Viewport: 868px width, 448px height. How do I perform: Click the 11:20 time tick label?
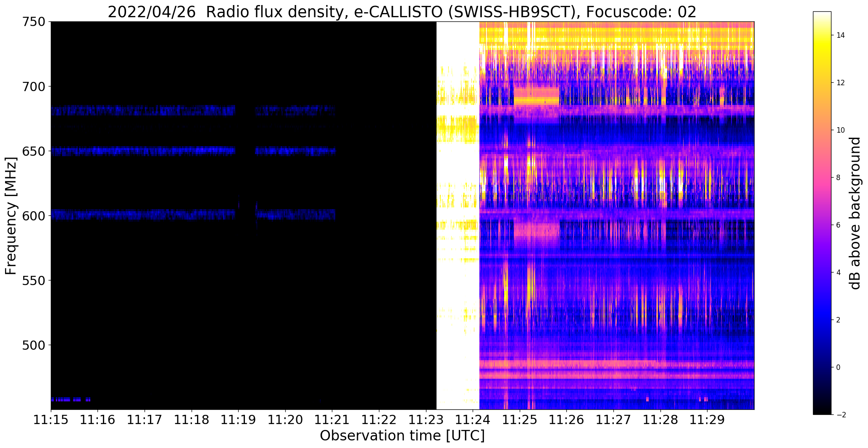point(286,419)
